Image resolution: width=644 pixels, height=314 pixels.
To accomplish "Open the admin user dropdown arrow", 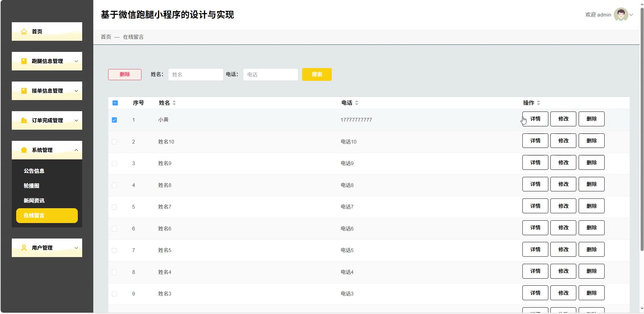I will click(632, 15).
